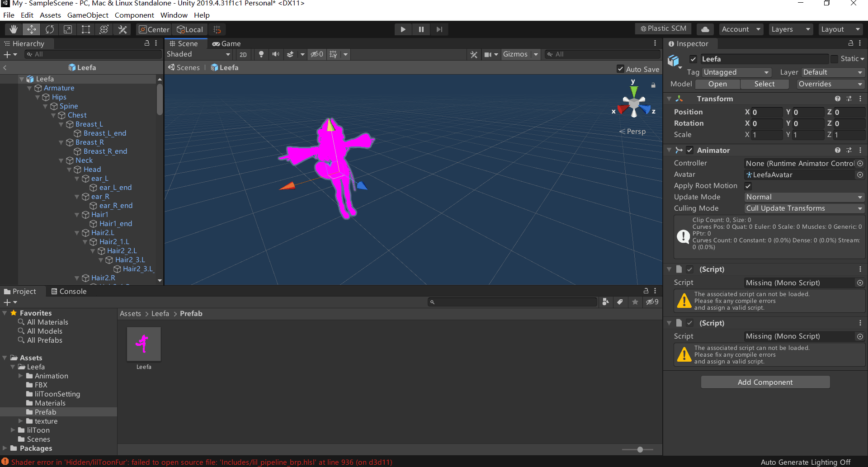Select the Scale tool
Screen dimensions: 868x467
pyautogui.click(x=68, y=29)
